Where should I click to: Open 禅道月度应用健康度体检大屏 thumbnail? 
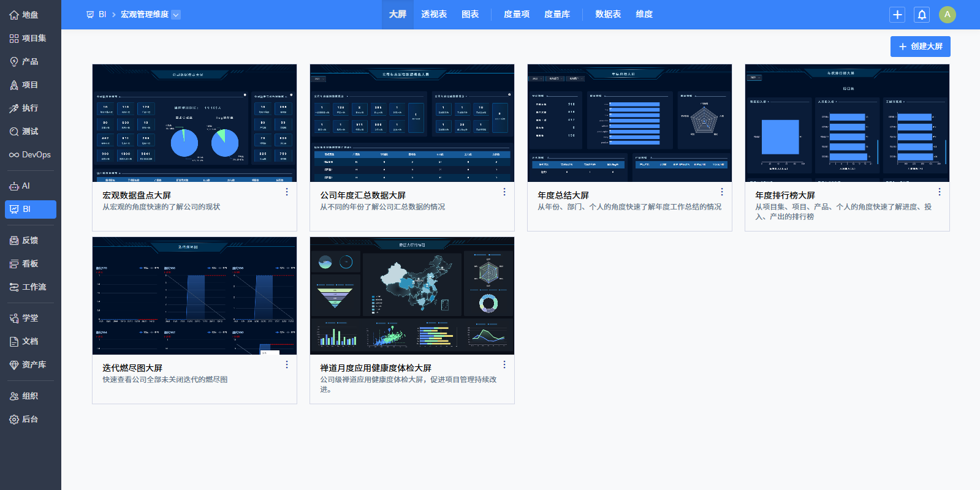click(x=412, y=296)
